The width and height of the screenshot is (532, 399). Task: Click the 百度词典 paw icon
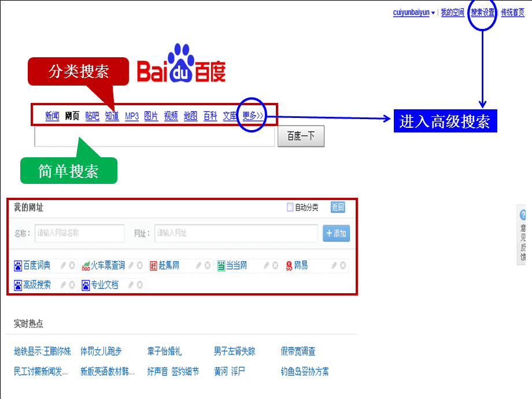(18, 265)
